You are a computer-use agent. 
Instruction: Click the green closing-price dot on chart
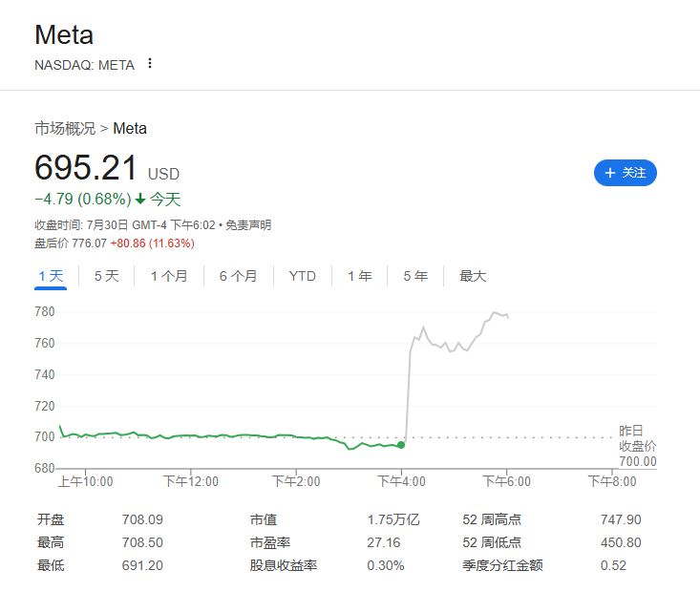[x=401, y=445]
